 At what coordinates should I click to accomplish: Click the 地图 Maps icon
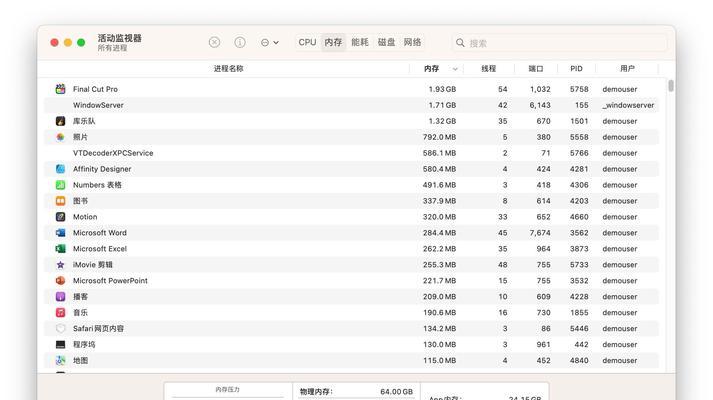pos(60,360)
